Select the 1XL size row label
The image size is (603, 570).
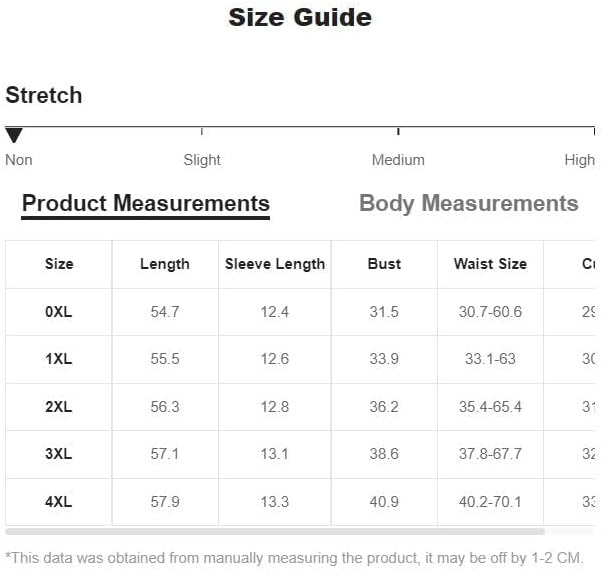pyautogui.click(x=59, y=359)
